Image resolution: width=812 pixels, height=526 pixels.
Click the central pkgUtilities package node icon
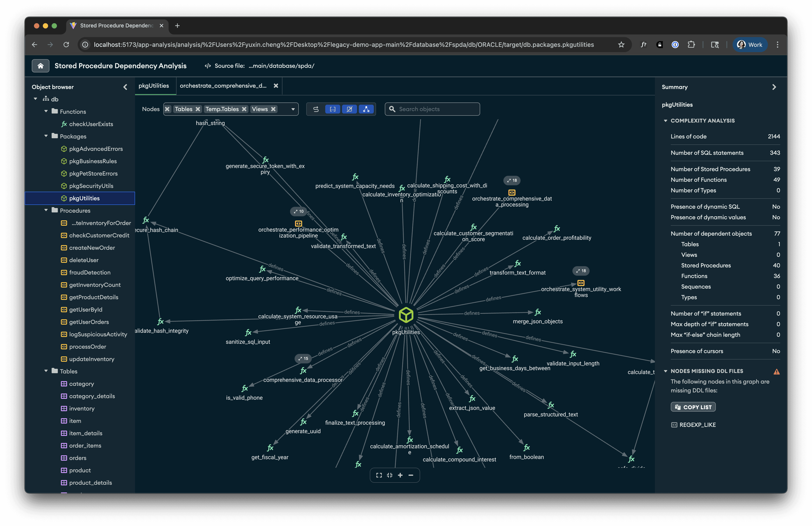pyautogui.click(x=406, y=315)
